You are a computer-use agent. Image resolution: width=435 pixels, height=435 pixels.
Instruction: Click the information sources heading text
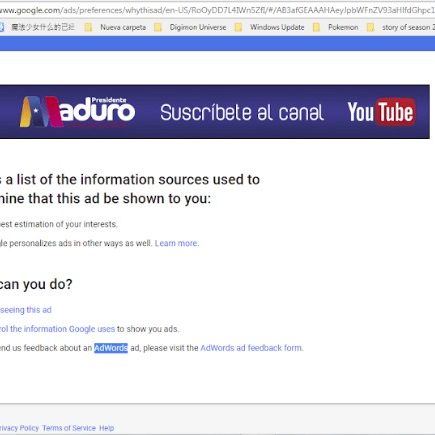coord(130,189)
